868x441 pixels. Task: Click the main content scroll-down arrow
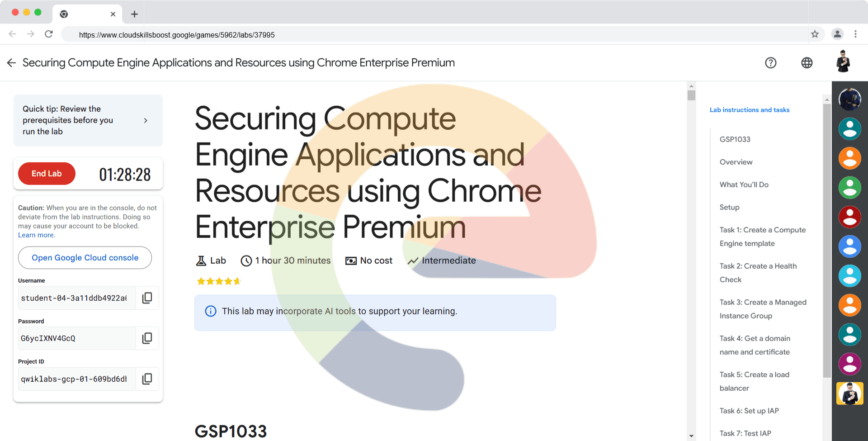pyautogui.click(x=691, y=436)
